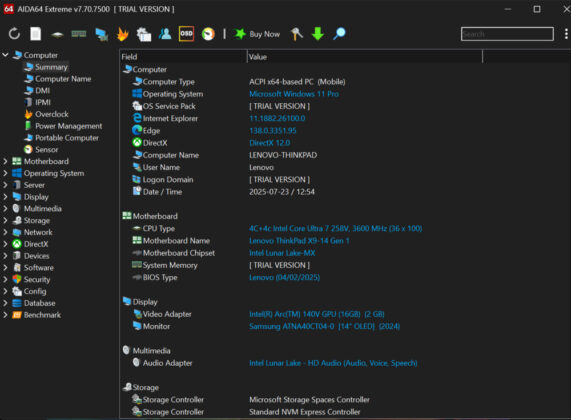Expand the Storage tree node
This screenshot has height=420, width=571.
[5, 220]
